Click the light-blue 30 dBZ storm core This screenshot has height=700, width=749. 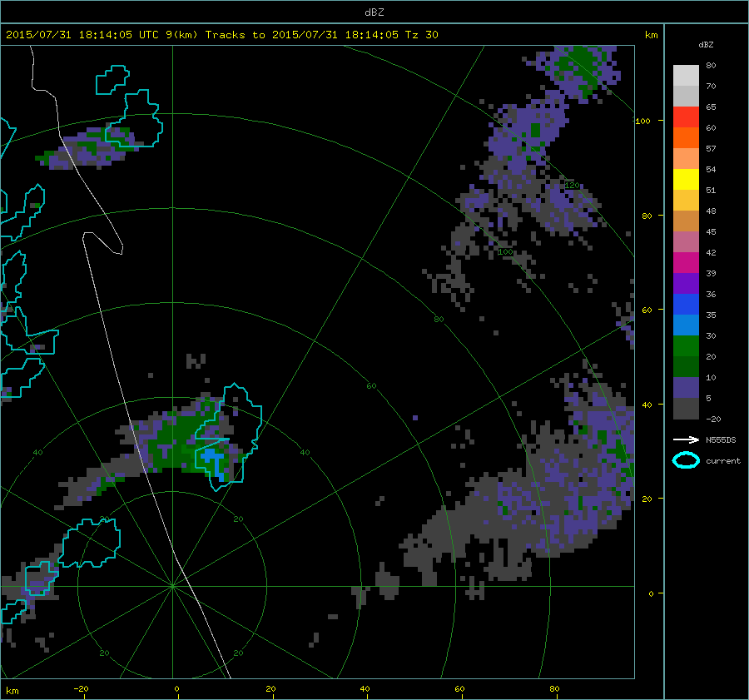tap(216, 460)
